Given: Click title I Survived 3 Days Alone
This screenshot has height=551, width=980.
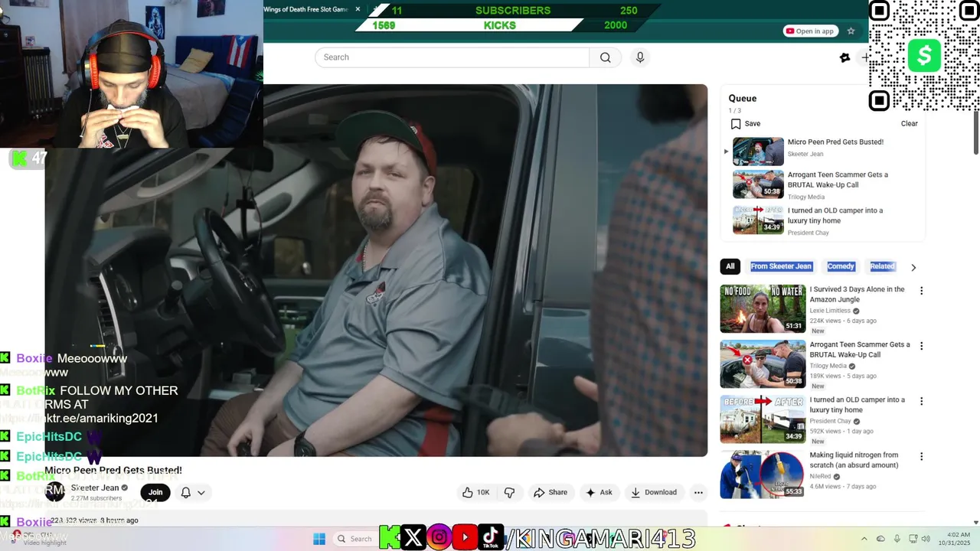Looking at the screenshot, I should [857, 295].
